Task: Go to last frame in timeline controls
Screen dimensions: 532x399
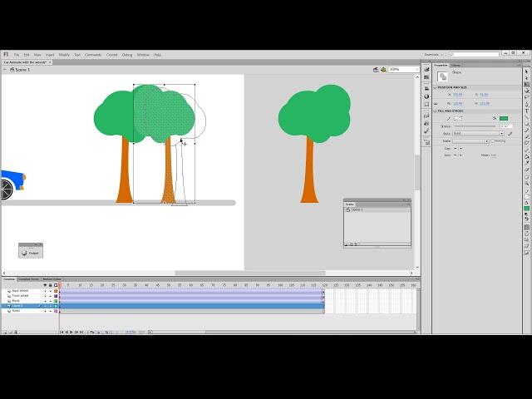Action: pos(81,332)
